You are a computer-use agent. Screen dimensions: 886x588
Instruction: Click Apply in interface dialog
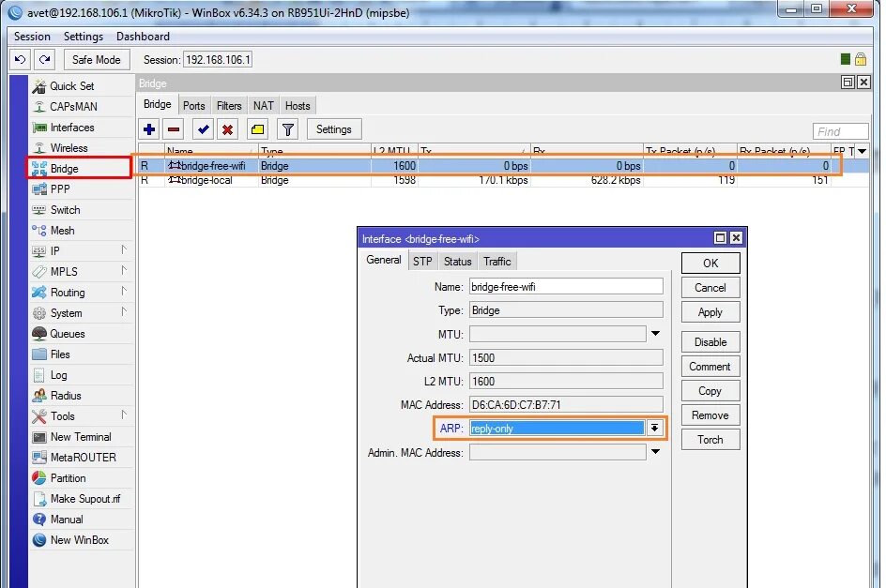point(710,311)
